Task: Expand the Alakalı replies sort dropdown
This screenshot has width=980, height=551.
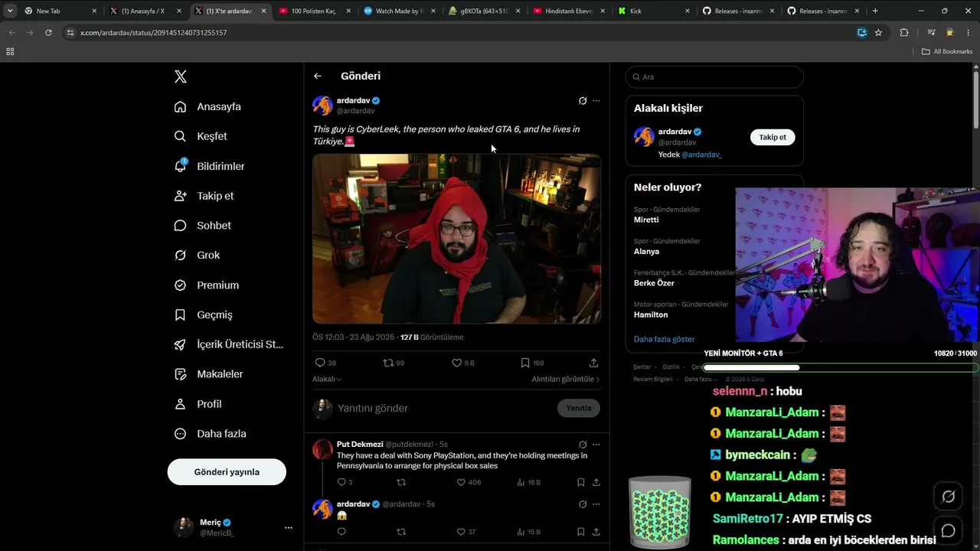Action: click(x=327, y=379)
